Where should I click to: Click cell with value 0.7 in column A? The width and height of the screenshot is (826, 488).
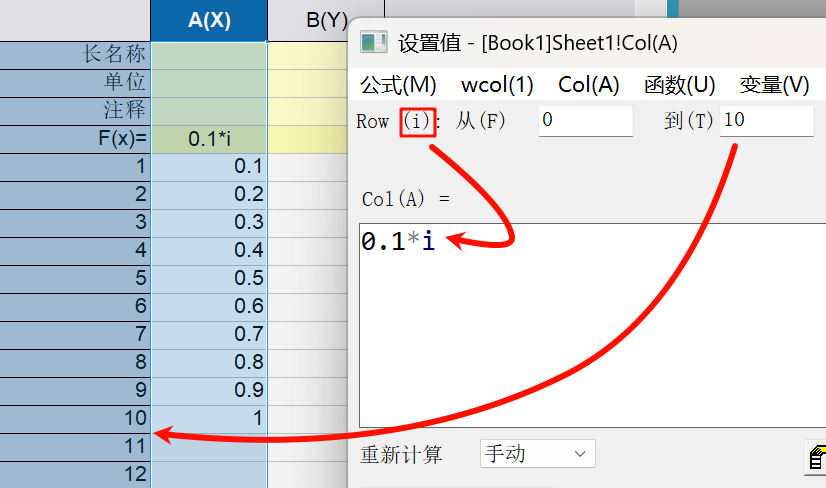click(x=209, y=335)
